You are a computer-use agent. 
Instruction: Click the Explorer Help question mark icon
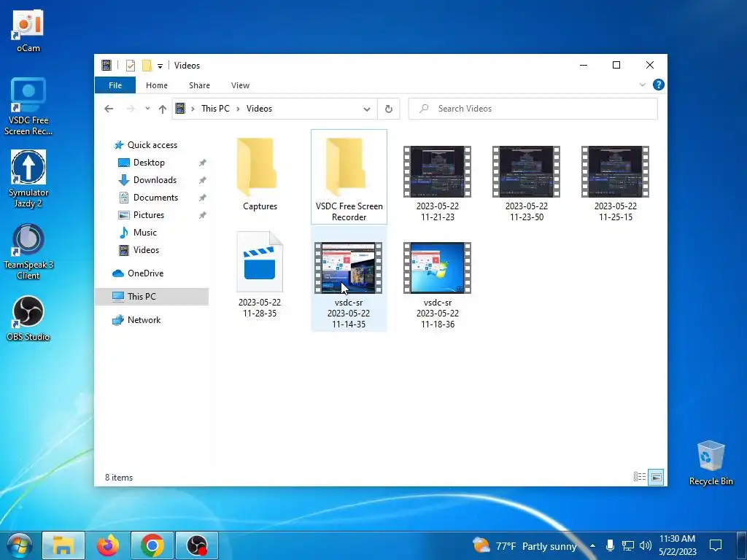pos(659,85)
